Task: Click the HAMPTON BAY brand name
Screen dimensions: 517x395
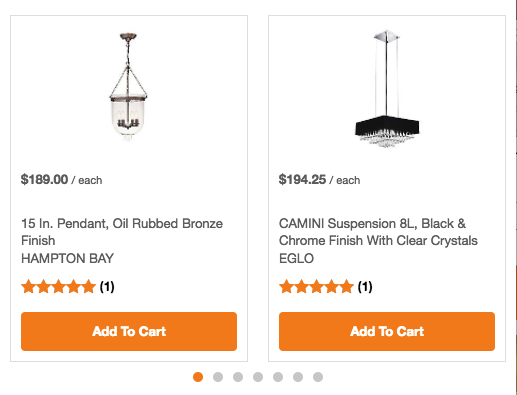Action: click(x=67, y=258)
